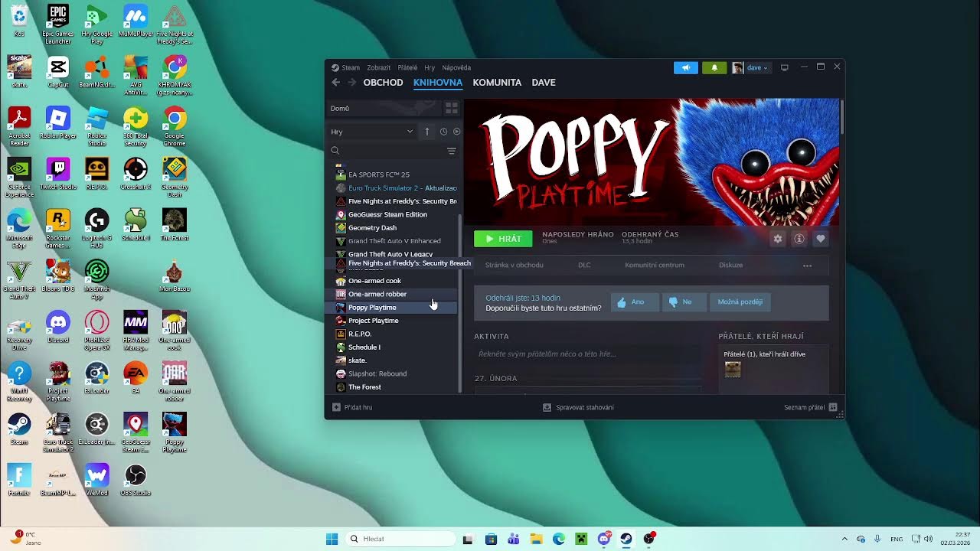980x551 pixels.
Task: Open the Přátelé menu
Action: point(407,67)
